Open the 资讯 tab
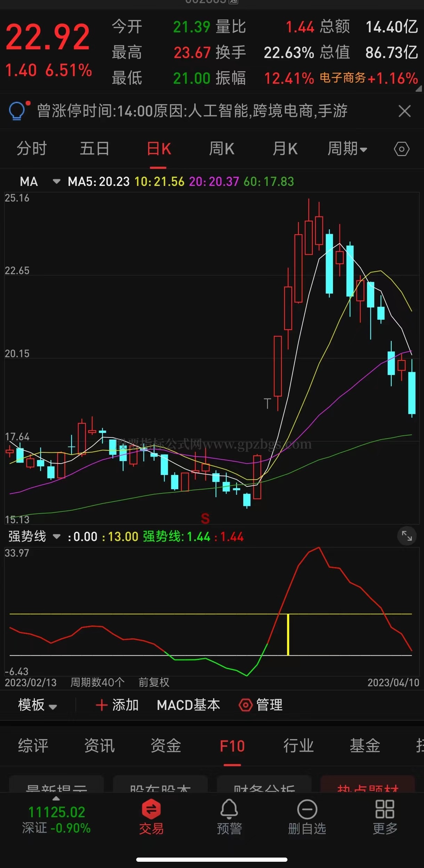Screen dimensions: 424x868 tap(99, 746)
